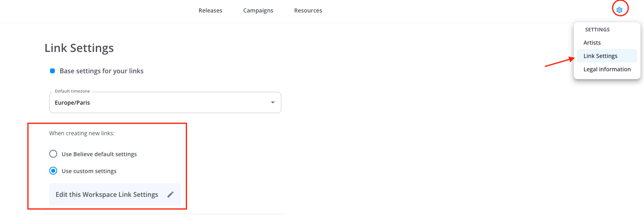Click the 'Use custom settings' label text

(x=89, y=171)
